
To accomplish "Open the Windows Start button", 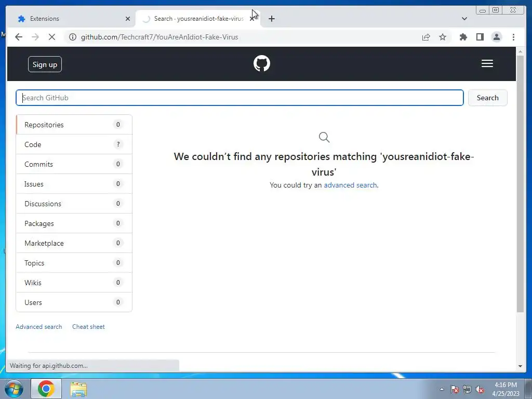I will [x=14, y=389].
